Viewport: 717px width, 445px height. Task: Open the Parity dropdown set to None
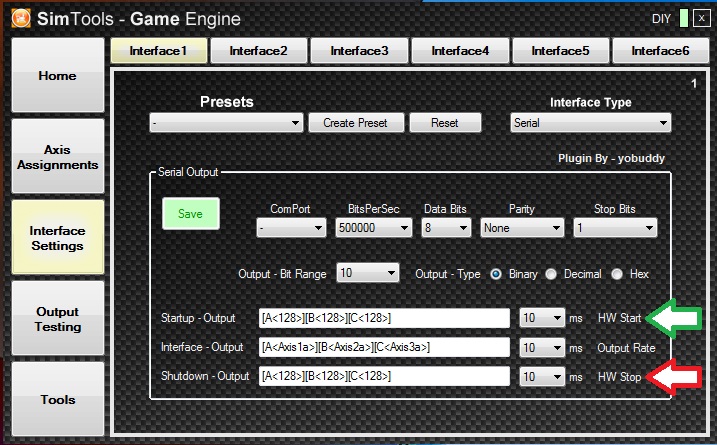tap(521, 227)
